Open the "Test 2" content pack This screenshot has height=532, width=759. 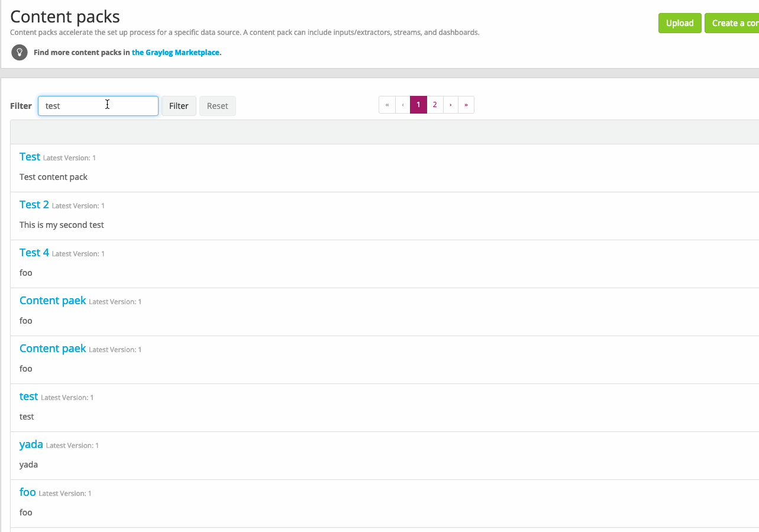[x=34, y=205]
